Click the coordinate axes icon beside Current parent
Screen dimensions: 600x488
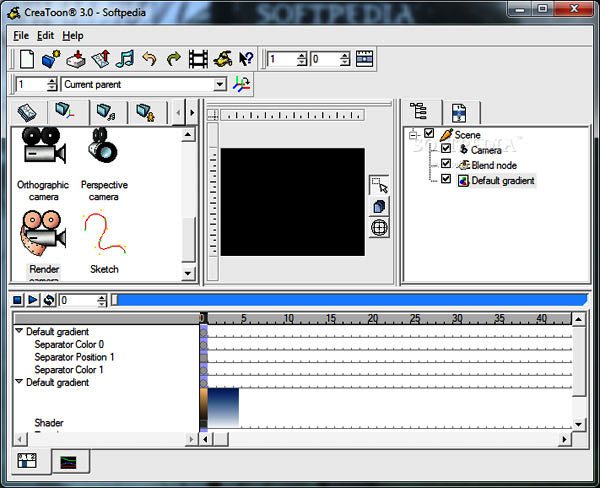(x=241, y=84)
